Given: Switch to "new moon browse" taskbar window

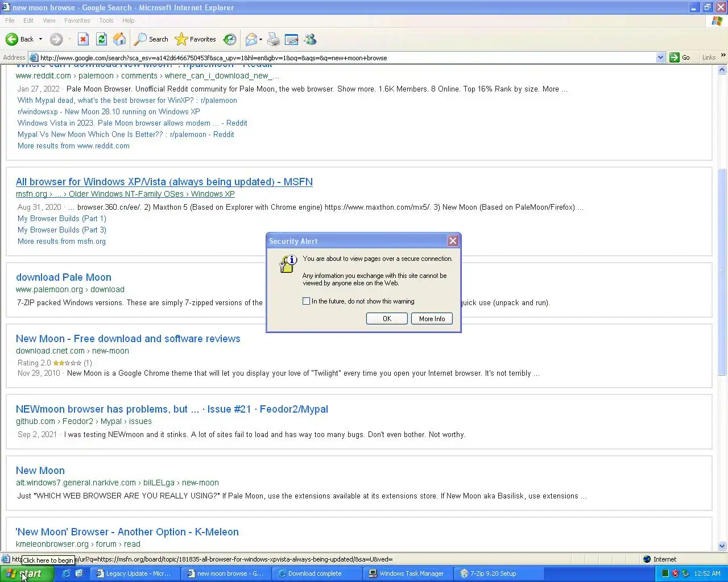Looking at the screenshot, I should point(226,573).
